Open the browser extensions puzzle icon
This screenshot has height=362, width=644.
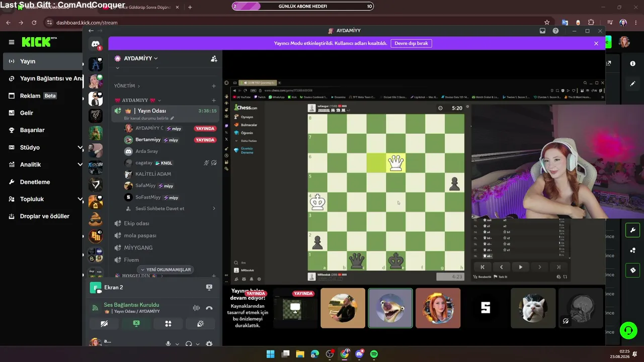pos(591,23)
